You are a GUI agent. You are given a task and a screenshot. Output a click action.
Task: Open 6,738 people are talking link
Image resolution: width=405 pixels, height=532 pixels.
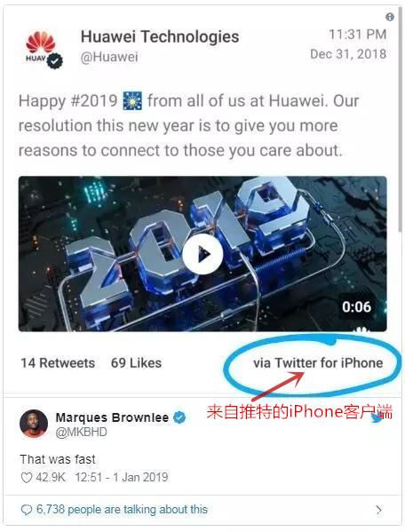click(122, 510)
